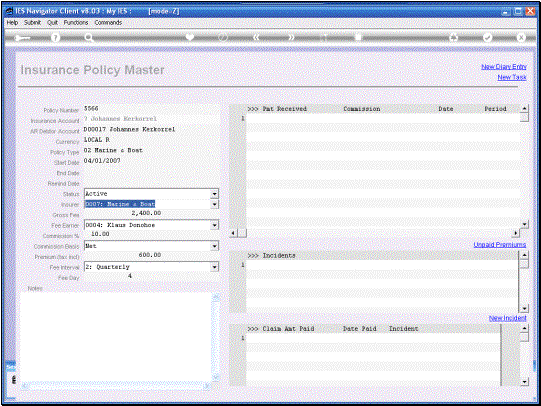Open the Functions menu

click(76, 22)
